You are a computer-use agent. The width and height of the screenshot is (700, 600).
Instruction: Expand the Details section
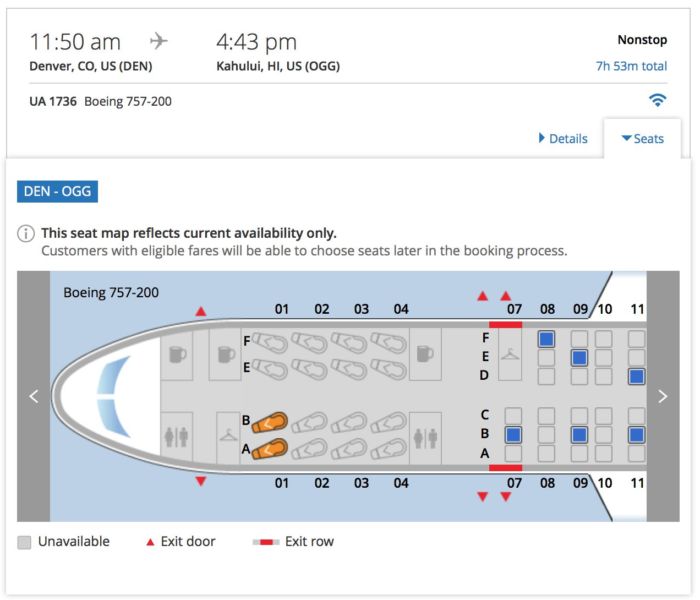[563, 139]
